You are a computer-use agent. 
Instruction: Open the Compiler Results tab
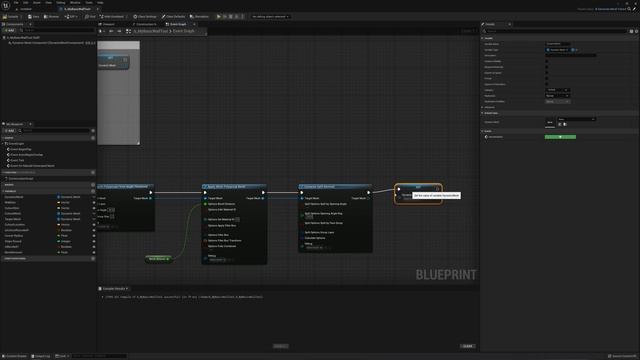click(113, 289)
